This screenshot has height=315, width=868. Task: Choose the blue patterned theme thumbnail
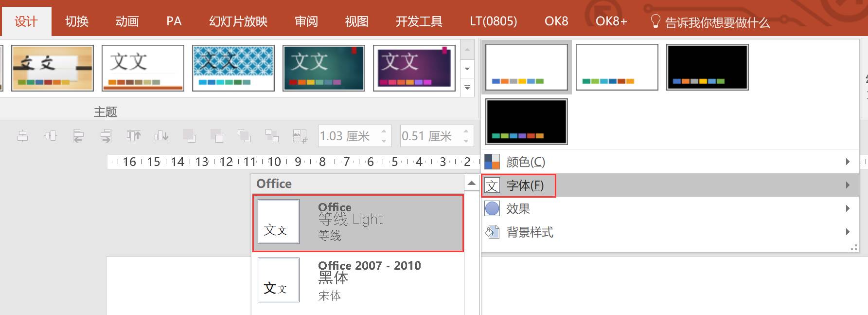tap(233, 68)
